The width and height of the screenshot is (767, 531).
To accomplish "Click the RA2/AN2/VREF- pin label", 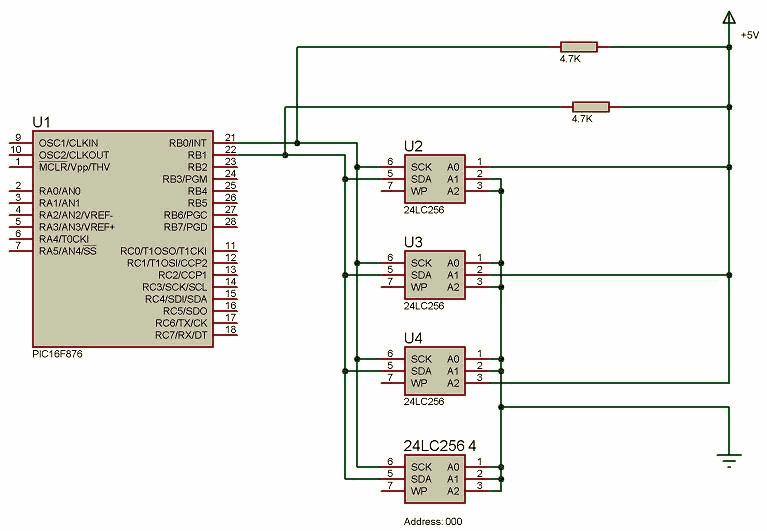I will pos(76,215).
